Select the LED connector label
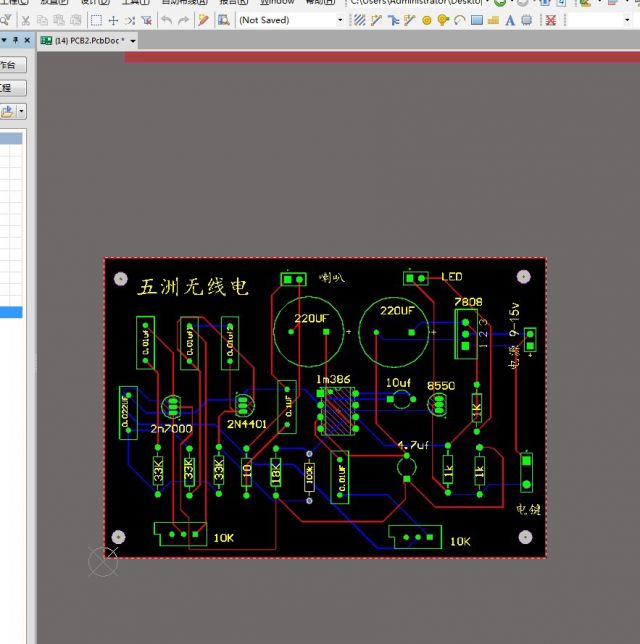640x644 pixels. click(452, 277)
